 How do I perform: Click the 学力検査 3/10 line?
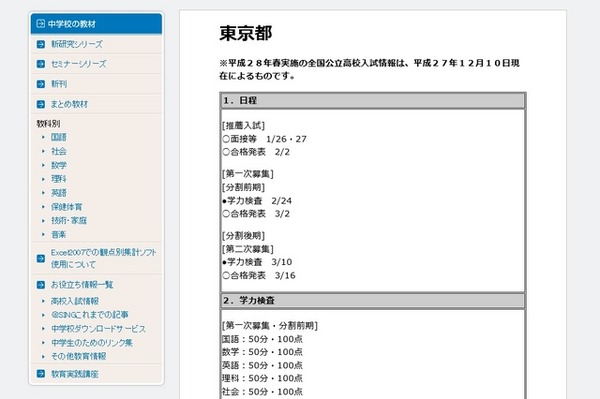pyautogui.click(x=257, y=262)
